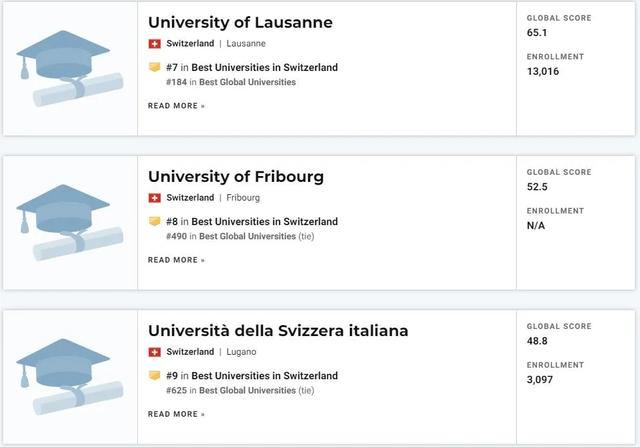Viewport: 640px width, 447px height.
Task: Expand Read More for University of Fribourg
Action: tap(176, 260)
